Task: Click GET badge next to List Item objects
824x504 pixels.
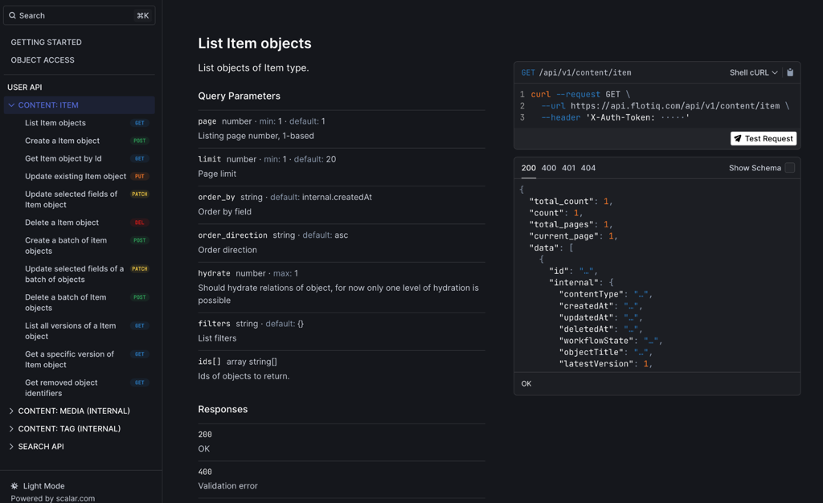Action: coord(139,123)
